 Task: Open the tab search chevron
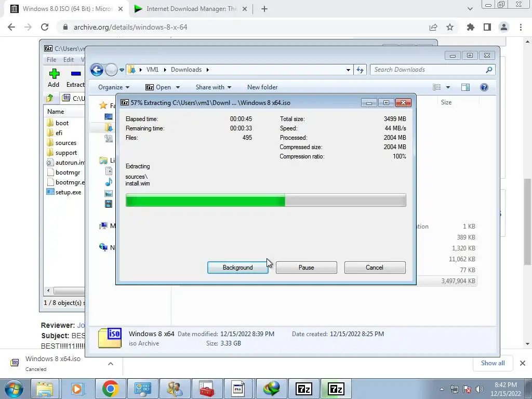pyautogui.click(x=470, y=9)
